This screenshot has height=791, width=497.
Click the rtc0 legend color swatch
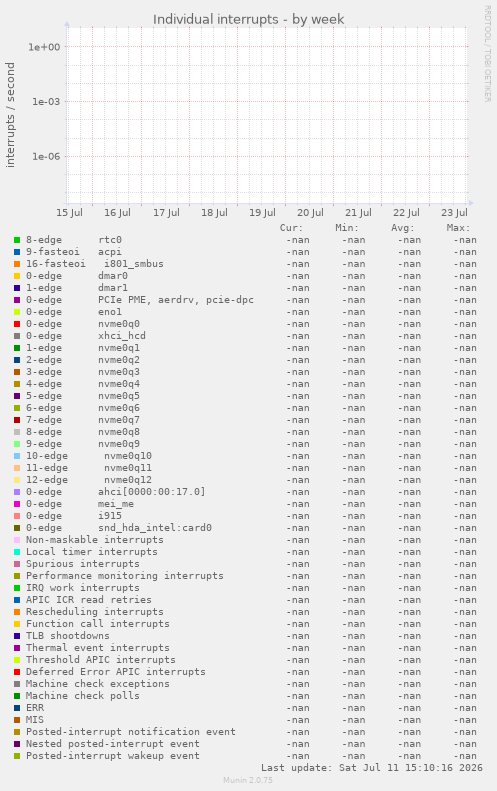17,240
